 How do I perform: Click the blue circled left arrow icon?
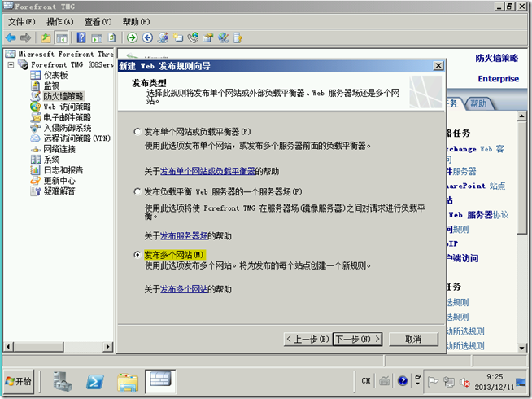[x=147, y=37]
